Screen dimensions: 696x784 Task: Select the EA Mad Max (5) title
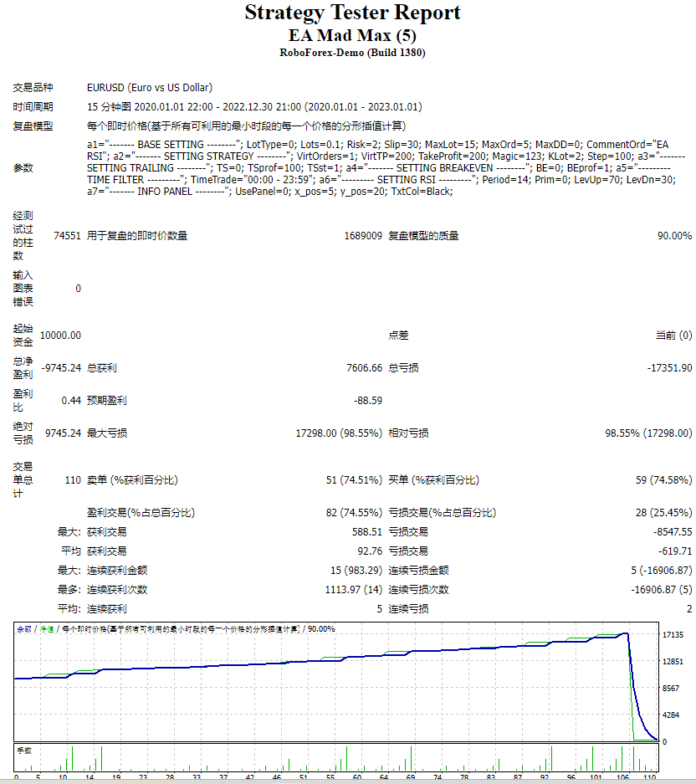[352, 35]
